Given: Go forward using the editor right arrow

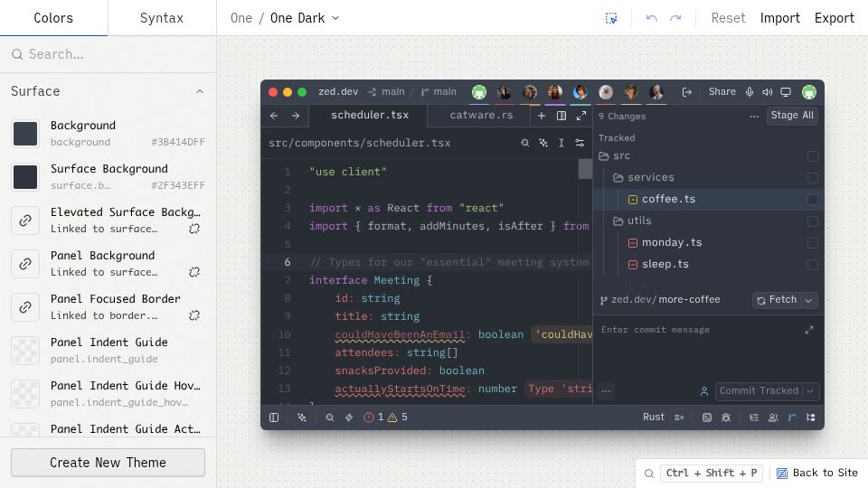Looking at the screenshot, I should click(296, 116).
